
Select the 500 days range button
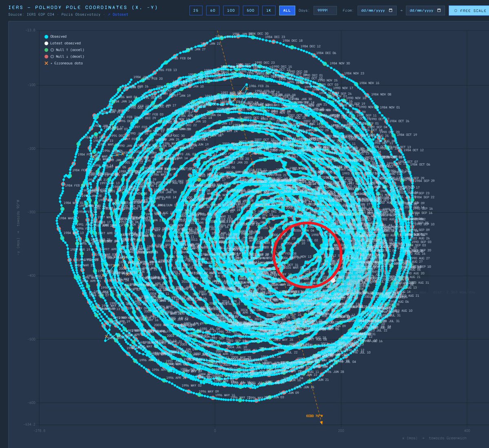click(250, 10)
